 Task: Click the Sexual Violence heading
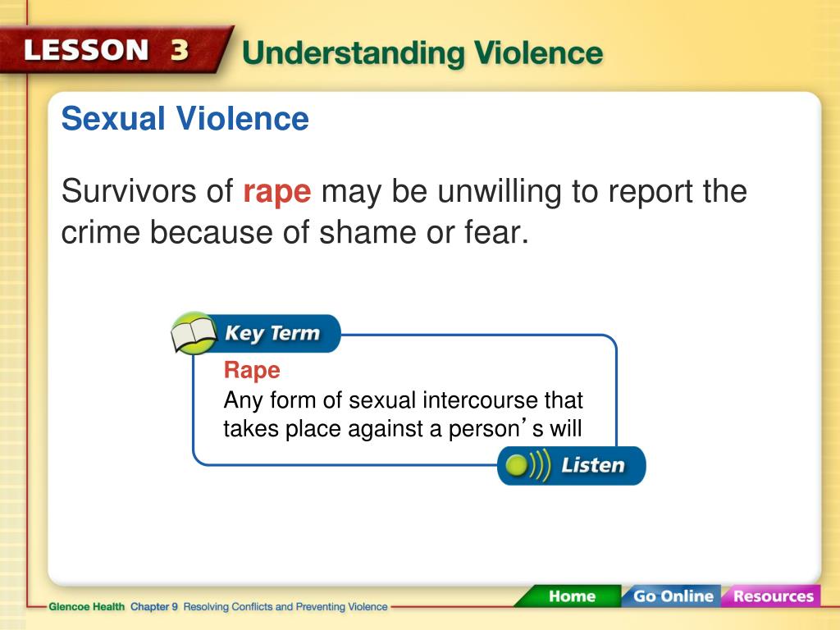[185, 118]
